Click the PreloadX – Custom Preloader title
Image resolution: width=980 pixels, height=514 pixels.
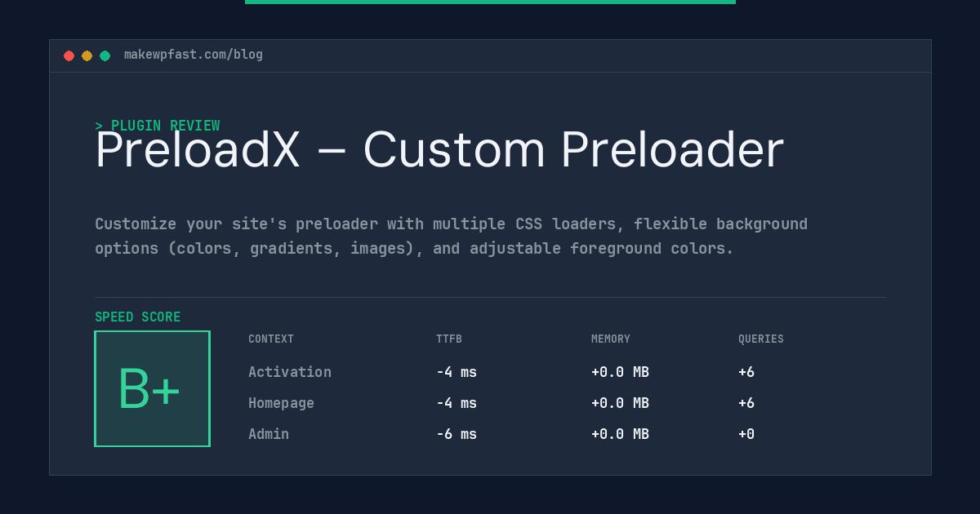pos(439,150)
